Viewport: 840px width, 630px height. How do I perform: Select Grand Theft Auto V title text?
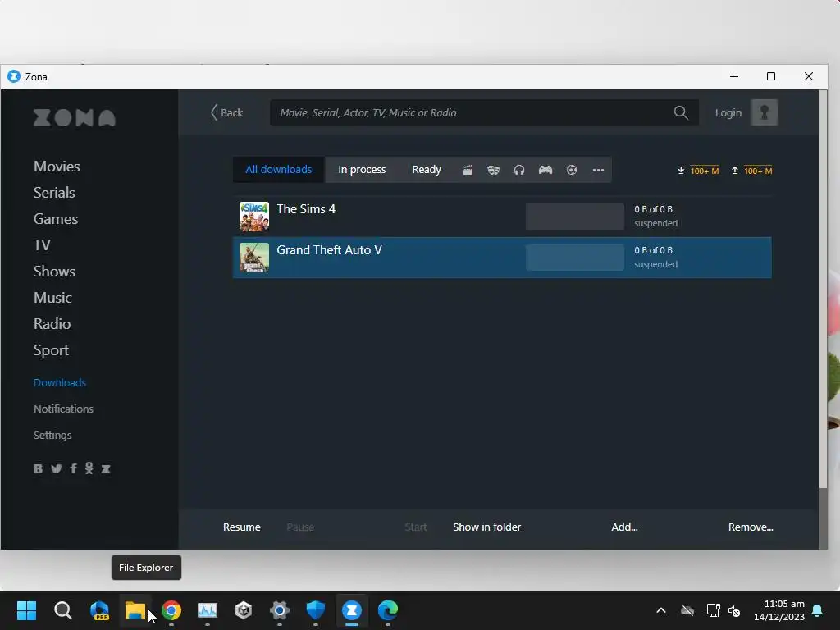point(329,250)
